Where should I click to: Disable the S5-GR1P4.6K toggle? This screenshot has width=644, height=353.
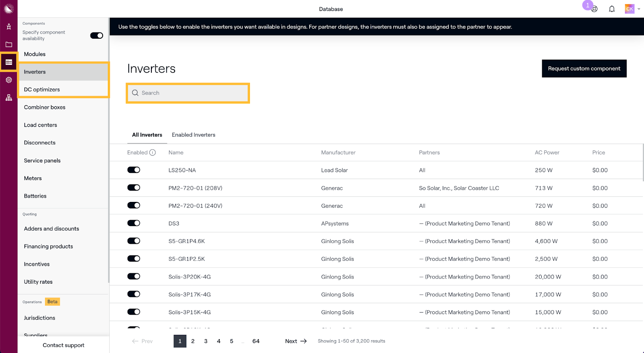[134, 241]
